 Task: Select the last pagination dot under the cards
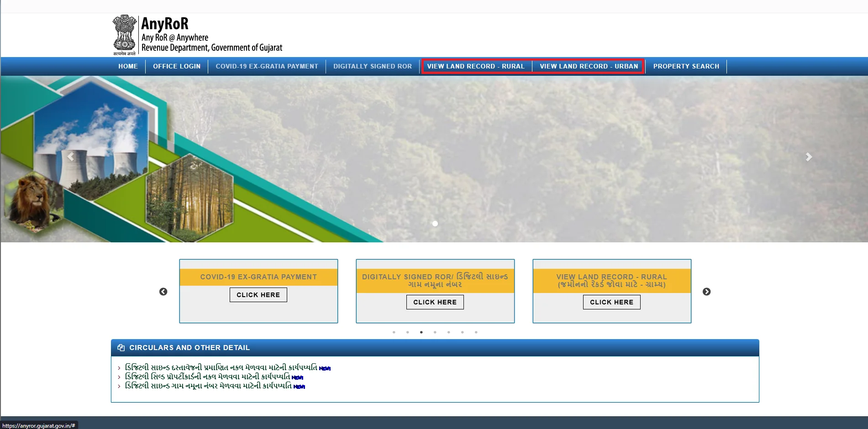tap(476, 332)
